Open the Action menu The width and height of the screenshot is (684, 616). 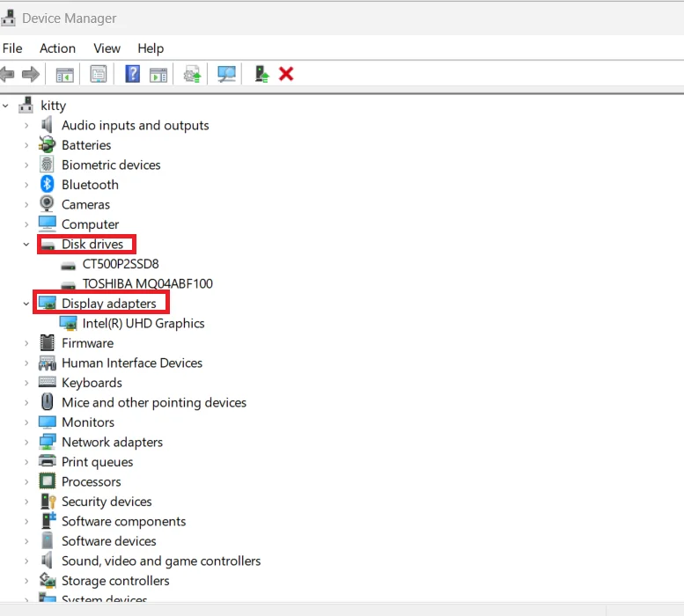57,48
